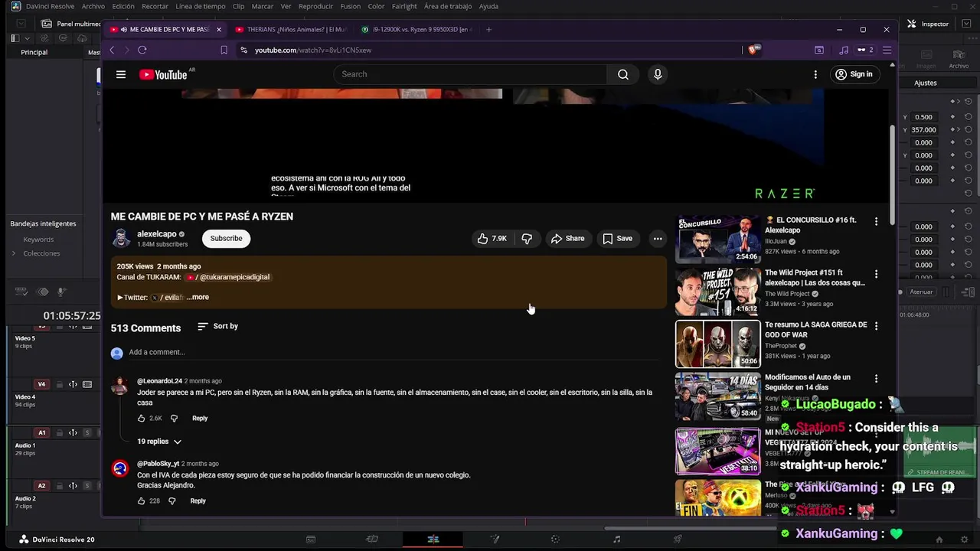Switch to Fairlight page music note icon
The height and width of the screenshot is (551, 980).
616,540
